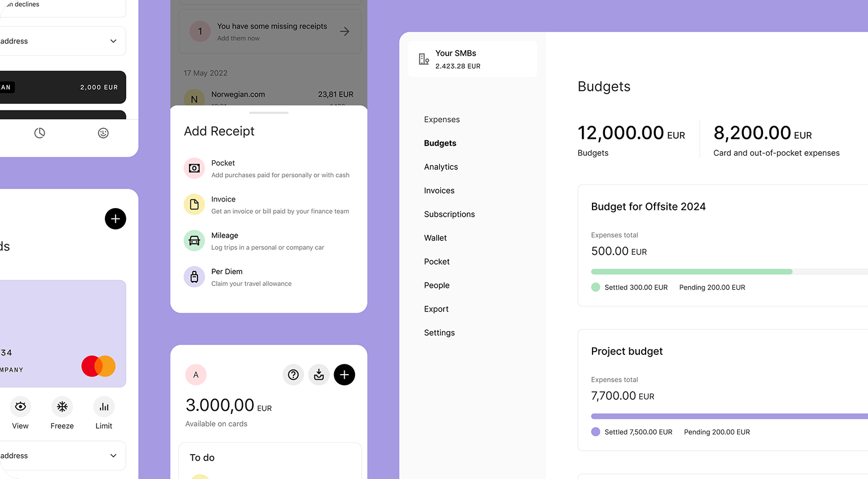Screen dimensions: 868x479
Task: Click the download receipts icon
Action: (x=319, y=375)
